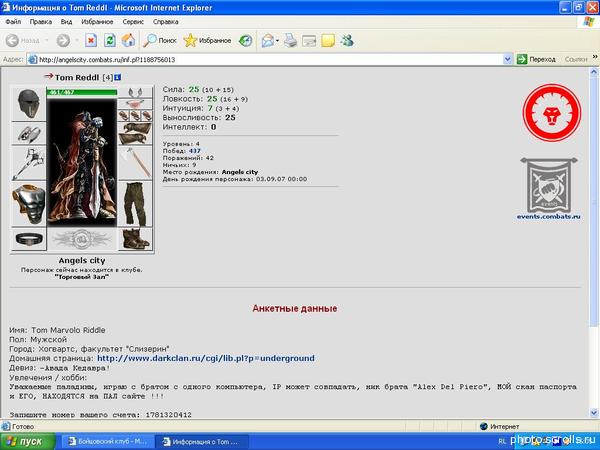
Task: Click the address bar URL field
Action: click(x=268, y=59)
